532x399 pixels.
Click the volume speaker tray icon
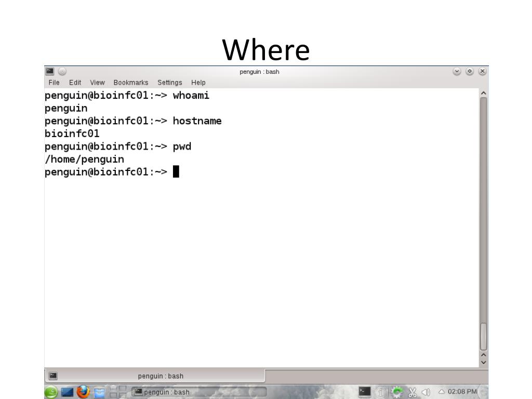[426, 392]
